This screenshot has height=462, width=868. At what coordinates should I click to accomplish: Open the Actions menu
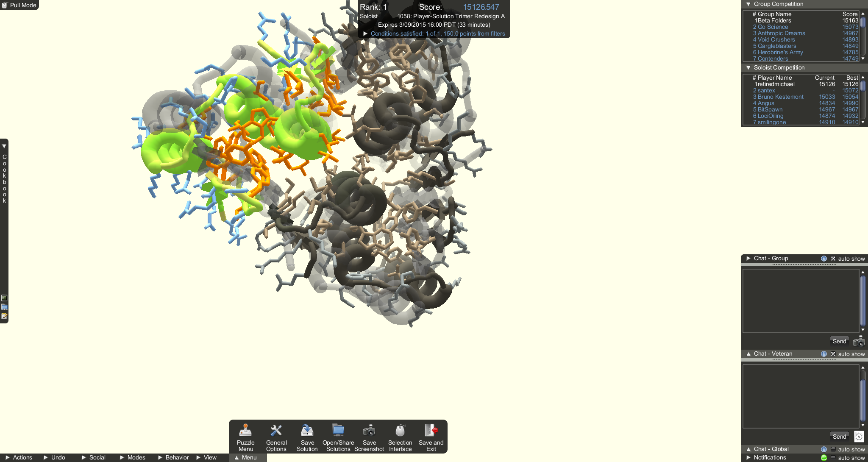coord(22,457)
